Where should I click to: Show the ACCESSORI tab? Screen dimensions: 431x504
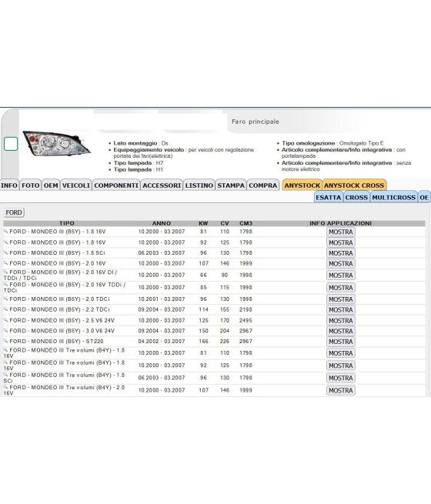162,185
